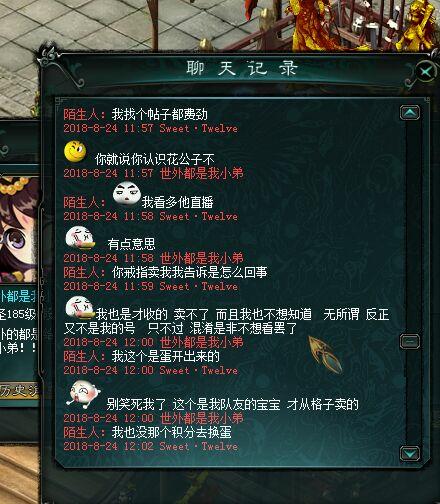Click the golden arrow cursor icon

[x=325, y=354]
